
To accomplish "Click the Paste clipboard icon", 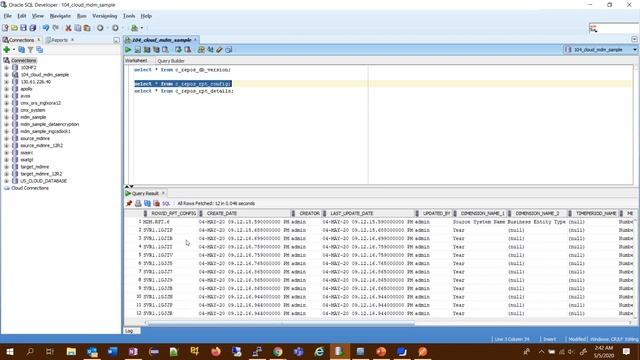I will [x=87, y=28].
